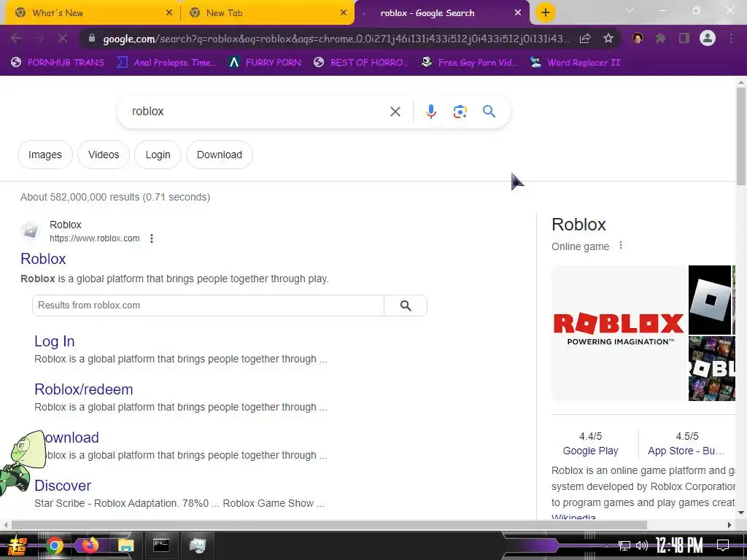Open Chrome tab search chevron dropdown

(630, 10)
